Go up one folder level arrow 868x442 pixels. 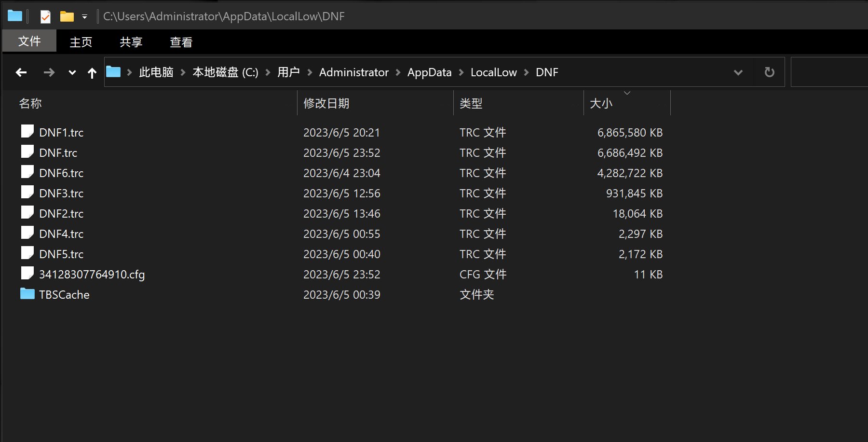point(92,73)
